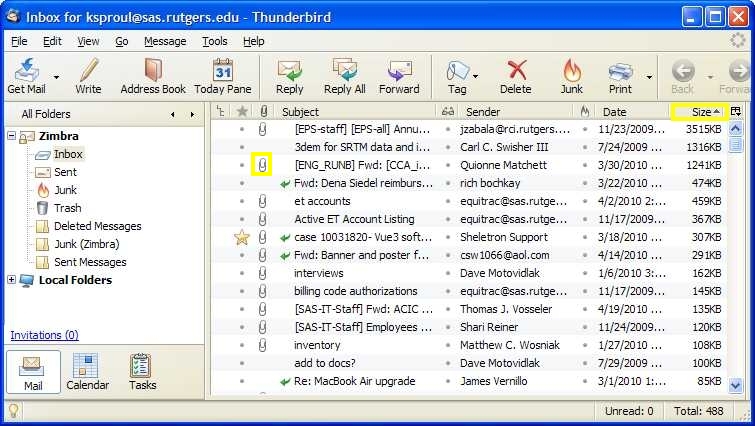This screenshot has height=426, width=755.
Task: Click the Reply toolbar button
Action: 289,76
